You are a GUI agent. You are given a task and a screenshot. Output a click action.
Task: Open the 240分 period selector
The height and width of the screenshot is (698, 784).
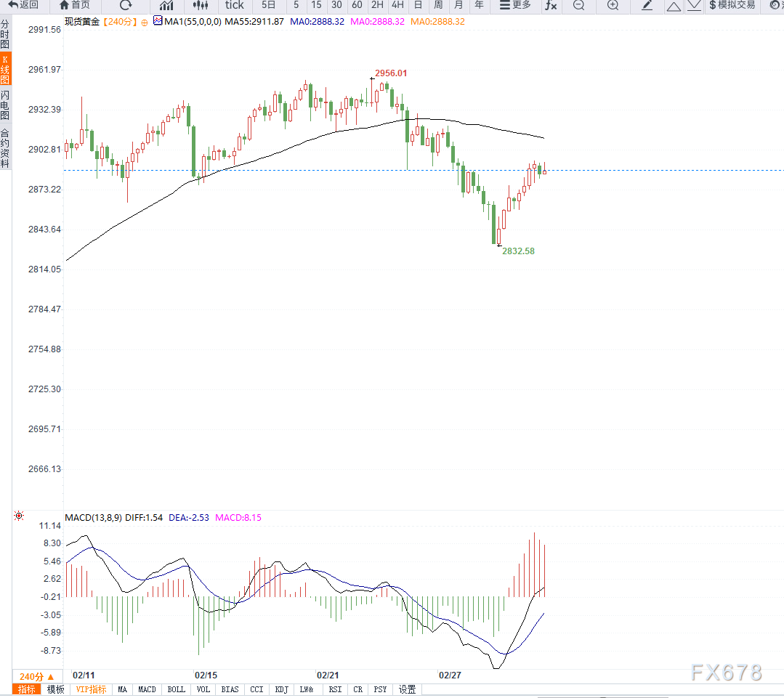coord(36,676)
